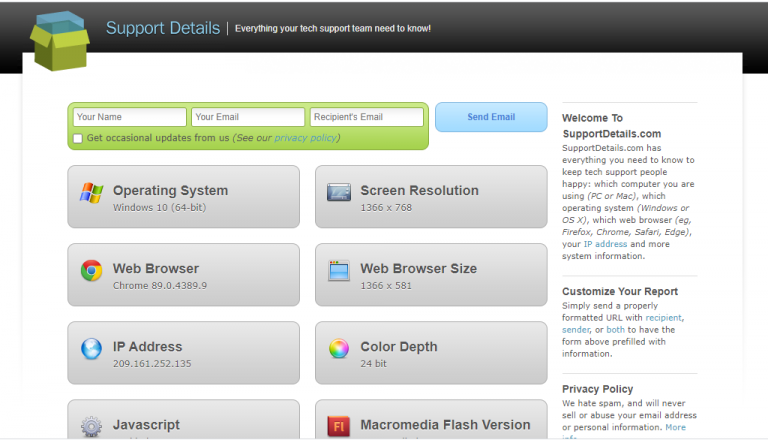Image resolution: width=768 pixels, height=440 pixels.
Task: Click the Support Details box logo
Action: pos(60,41)
